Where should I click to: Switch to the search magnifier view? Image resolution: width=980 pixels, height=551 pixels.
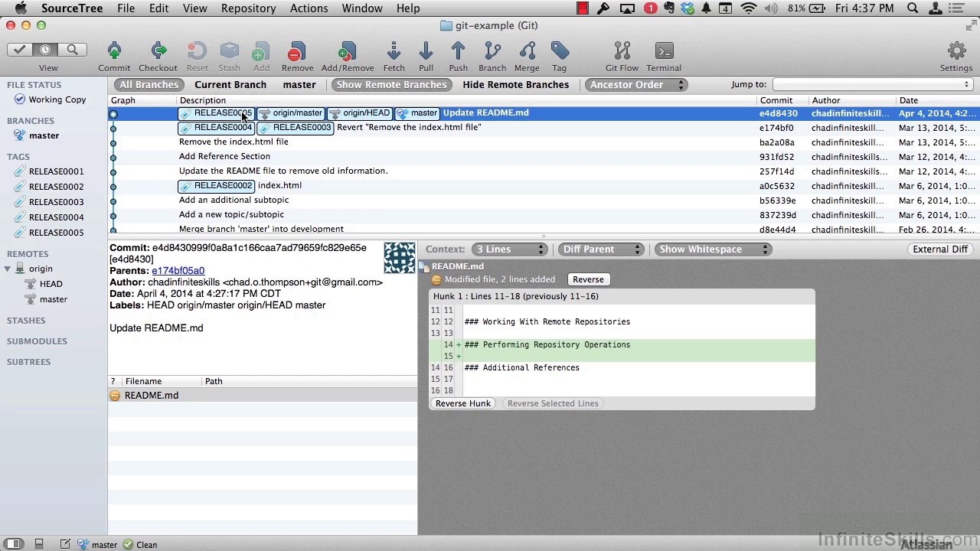tap(72, 50)
